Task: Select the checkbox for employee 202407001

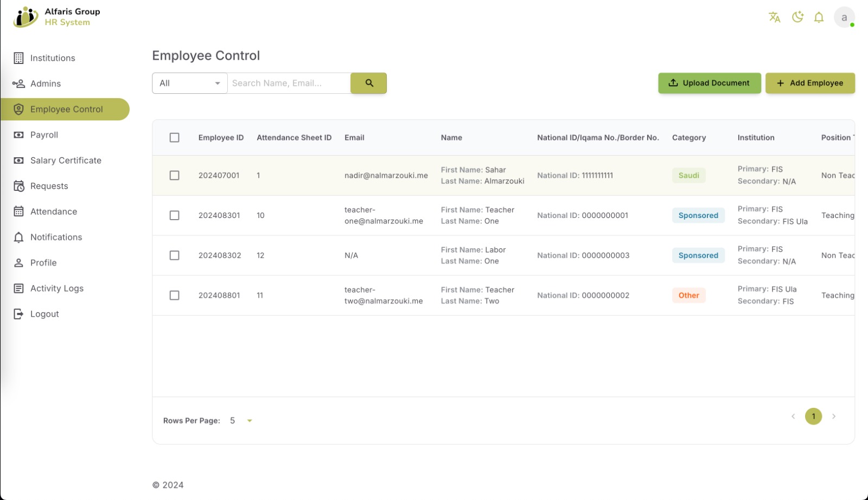Action: (174, 176)
